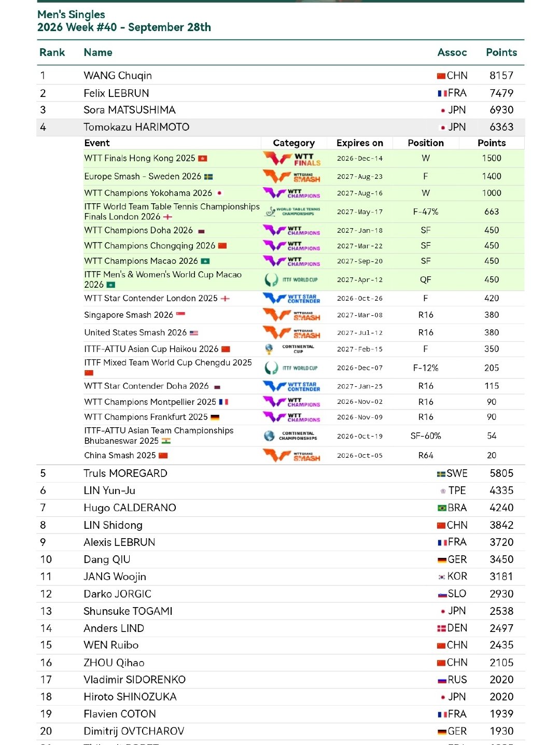The width and height of the screenshot is (560, 745).
Task: Click the Assoc column header
Action: [452, 52]
